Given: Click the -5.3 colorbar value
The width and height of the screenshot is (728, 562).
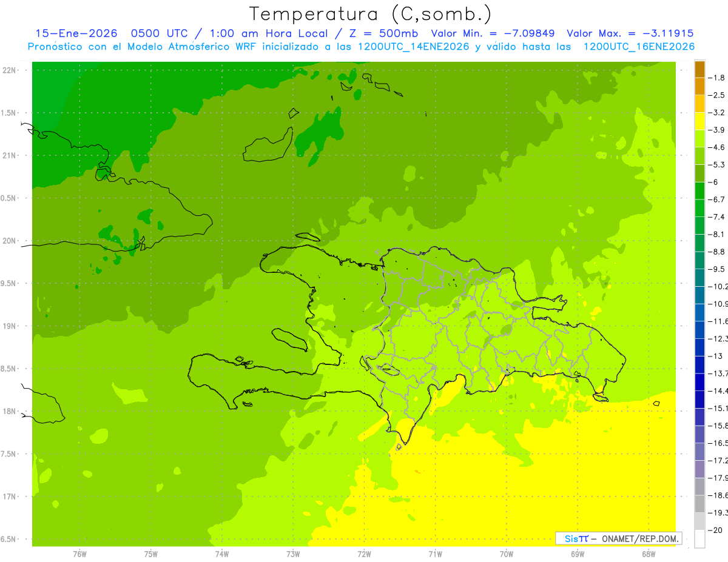Looking at the screenshot, I should pos(717,165).
